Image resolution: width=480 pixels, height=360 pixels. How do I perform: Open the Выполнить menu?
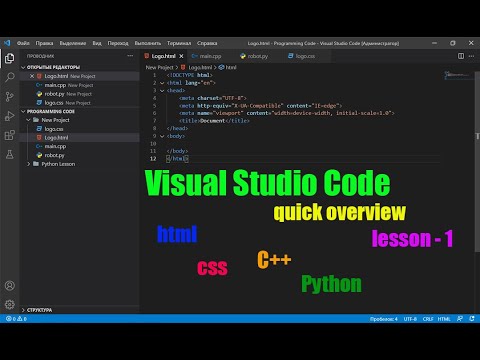pyautogui.click(x=148, y=43)
